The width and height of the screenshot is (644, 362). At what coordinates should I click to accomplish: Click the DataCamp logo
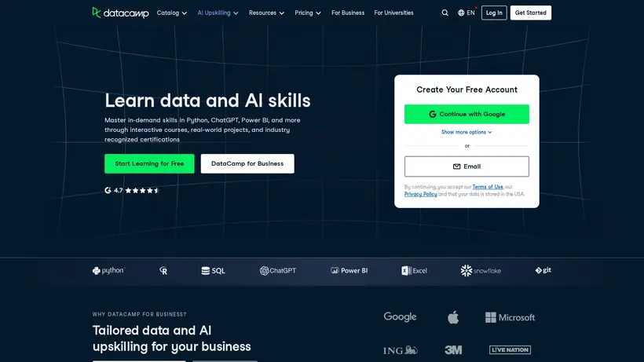(x=120, y=13)
